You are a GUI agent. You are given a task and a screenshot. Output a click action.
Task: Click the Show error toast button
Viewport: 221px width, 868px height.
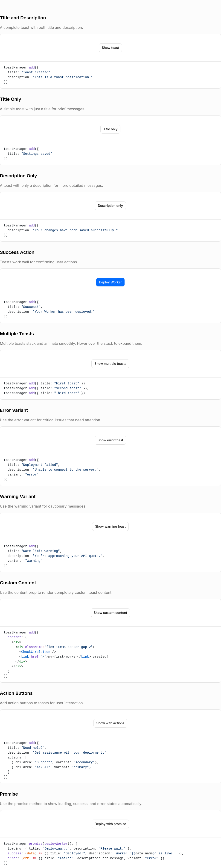pos(110,440)
